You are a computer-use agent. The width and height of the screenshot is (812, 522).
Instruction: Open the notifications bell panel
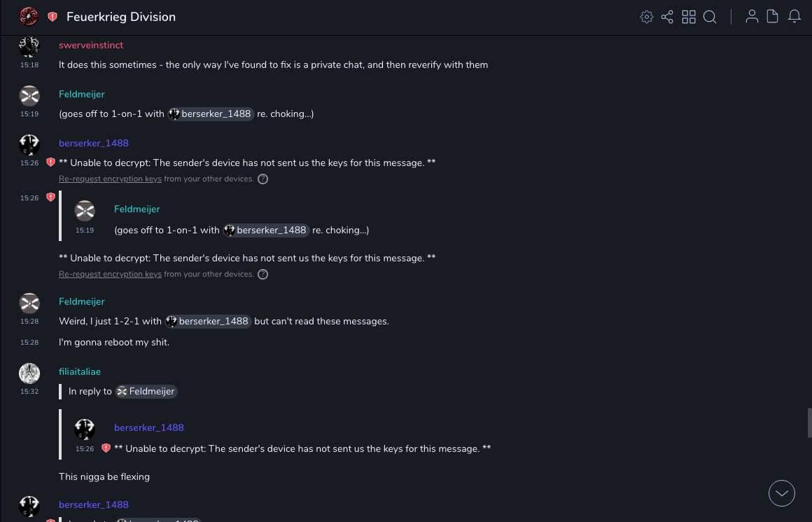tap(794, 17)
